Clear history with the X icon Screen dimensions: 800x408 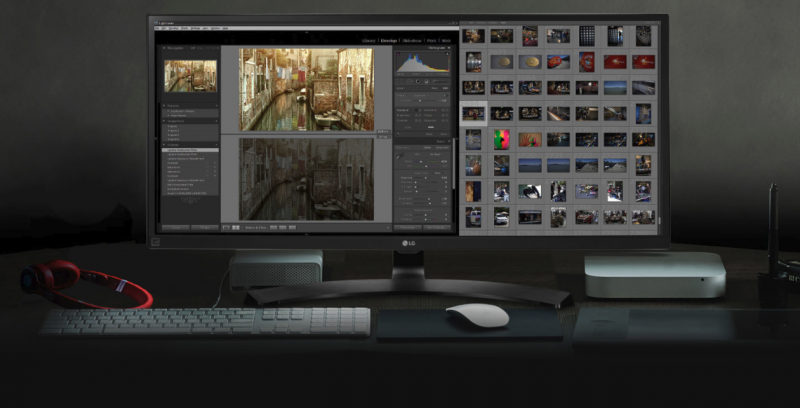tap(216, 145)
